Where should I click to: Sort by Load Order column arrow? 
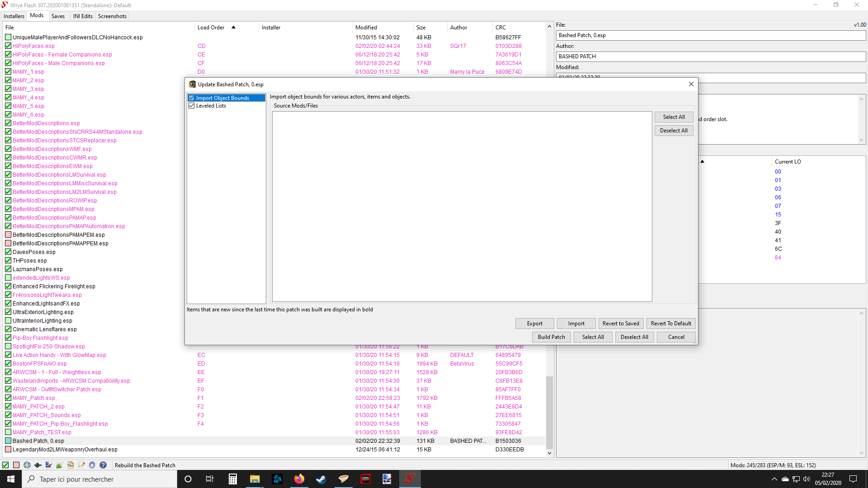point(233,28)
